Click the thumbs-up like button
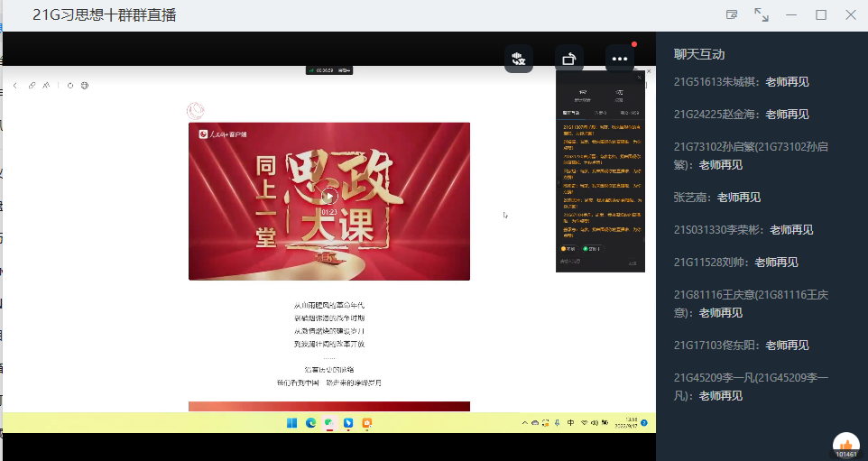868x461 pixels. 845,445
